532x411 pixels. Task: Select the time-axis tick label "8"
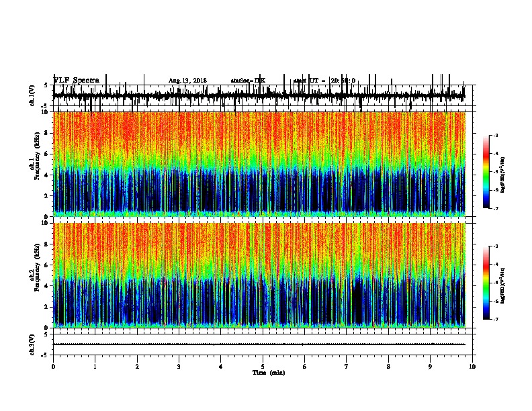[x=388, y=367]
